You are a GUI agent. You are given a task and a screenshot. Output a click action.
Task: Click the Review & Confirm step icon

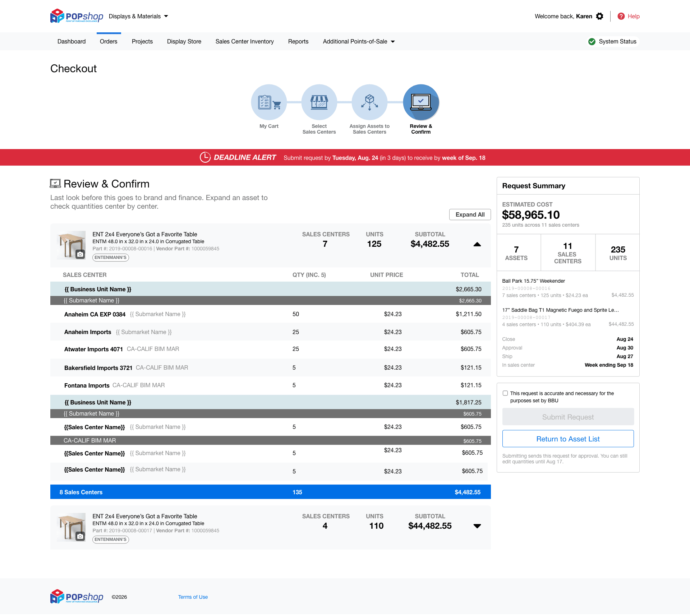pyautogui.click(x=421, y=102)
